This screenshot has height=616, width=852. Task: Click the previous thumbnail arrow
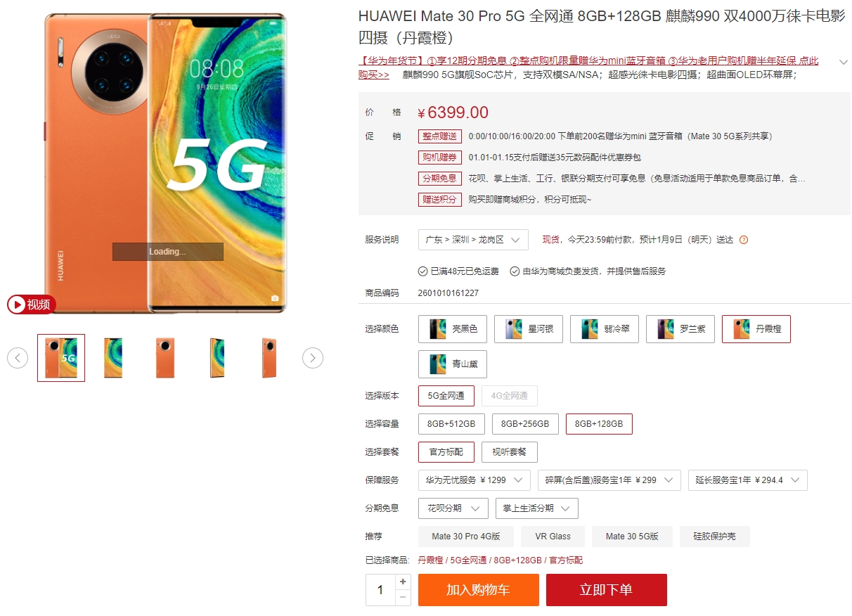point(18,358)
